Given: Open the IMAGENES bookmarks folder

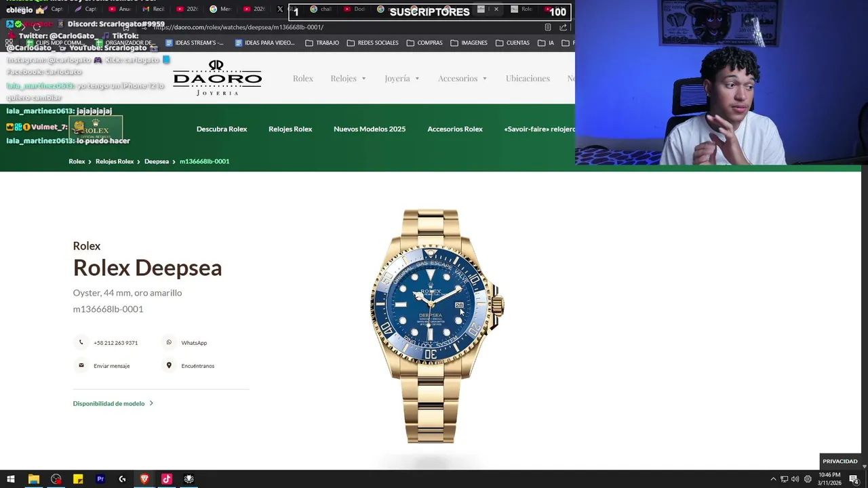Looking at the screenshot, I should pyautogui.click(x=469, y=43).
